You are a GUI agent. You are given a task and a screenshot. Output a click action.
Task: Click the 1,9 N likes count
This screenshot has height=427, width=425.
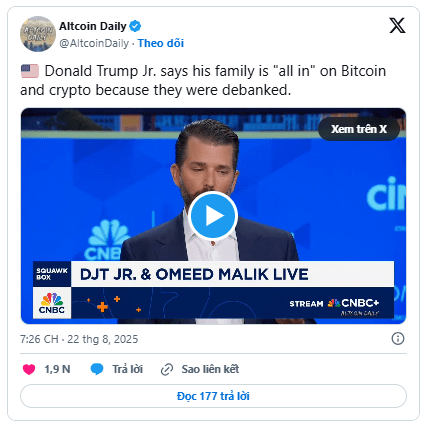pos(57,369)
